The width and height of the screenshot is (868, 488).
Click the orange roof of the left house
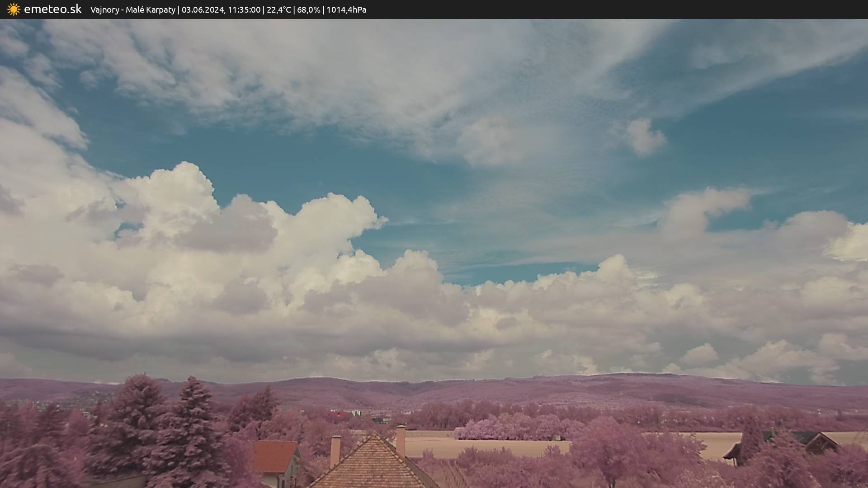[274, 455]
